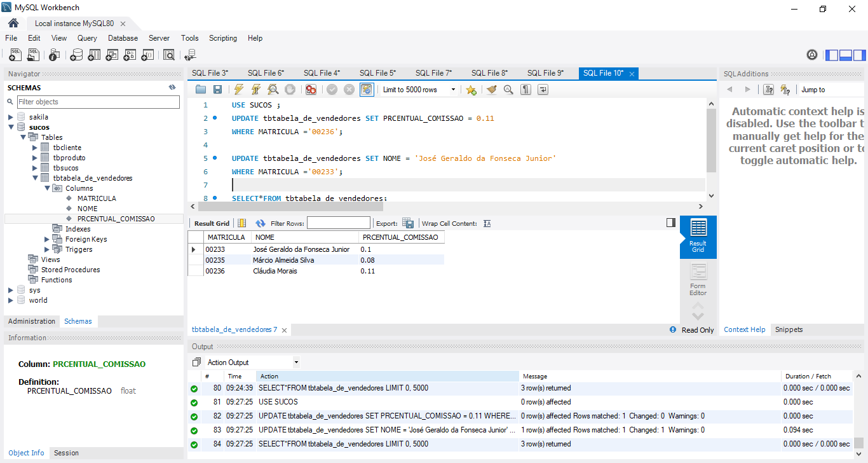The width and height of the screenshot is (868, 463).
Task: Switch to the Administration tab
Action: 32,321
